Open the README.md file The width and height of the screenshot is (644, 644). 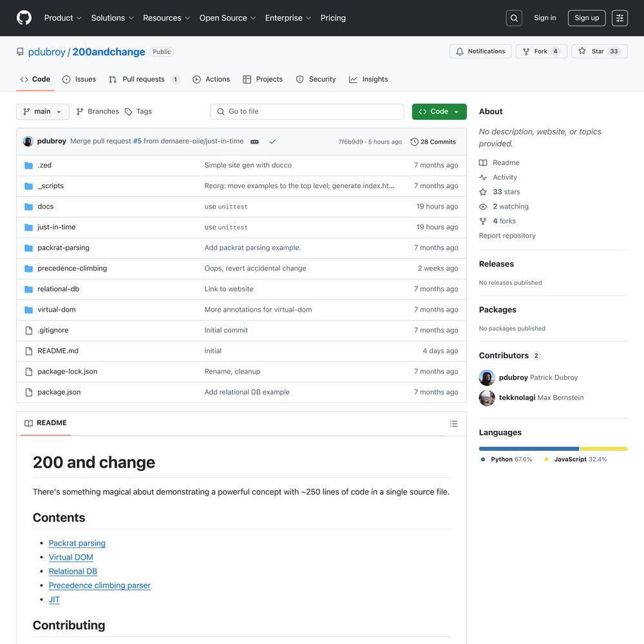coord(58,351)
